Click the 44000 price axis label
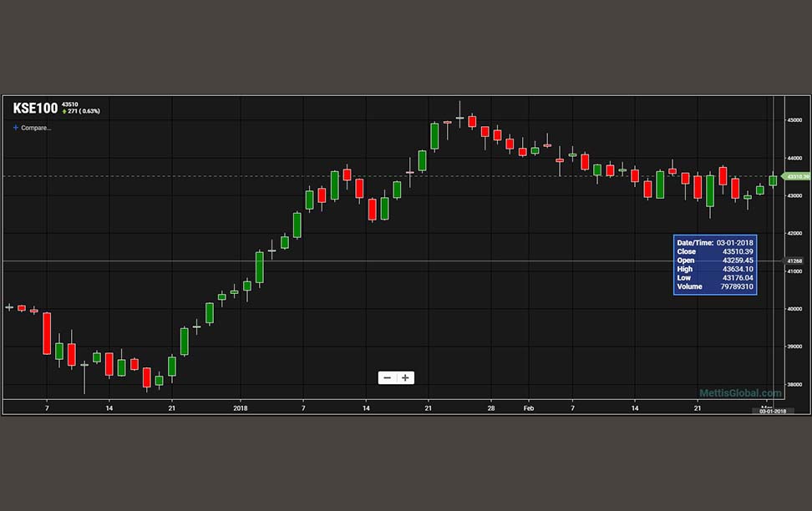Screen dimensions: 812x511 coord(794,158)
